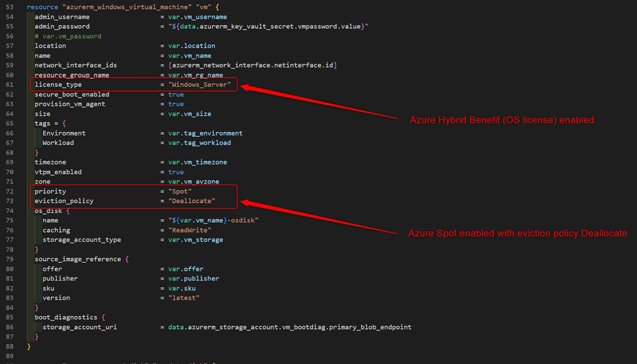
Task: Click the var.location value
Action: (191, 46)
